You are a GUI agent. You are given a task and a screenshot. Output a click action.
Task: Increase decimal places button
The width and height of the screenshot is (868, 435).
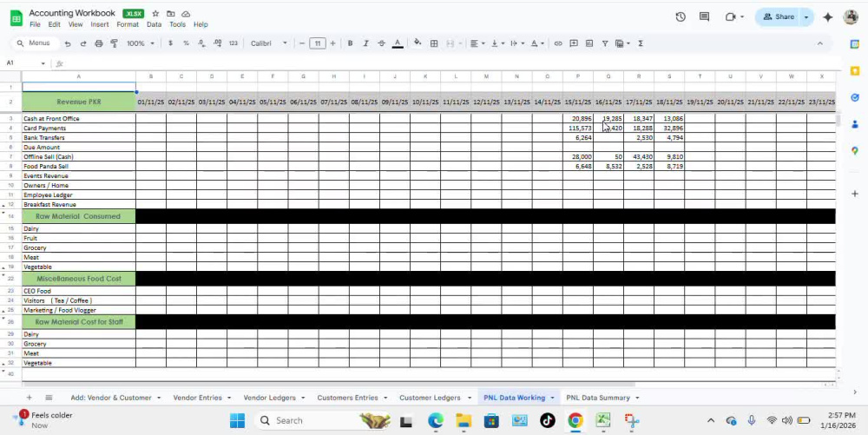(x=218, y=43)
